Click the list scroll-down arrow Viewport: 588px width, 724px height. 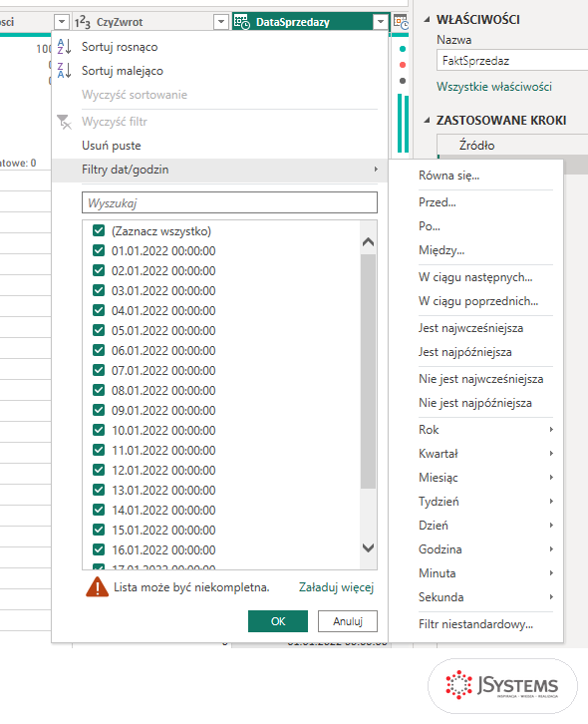[368, 548]
